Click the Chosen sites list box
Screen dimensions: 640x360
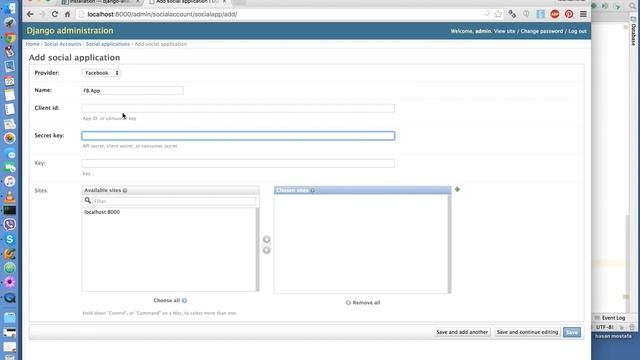(x=361, y=244)
